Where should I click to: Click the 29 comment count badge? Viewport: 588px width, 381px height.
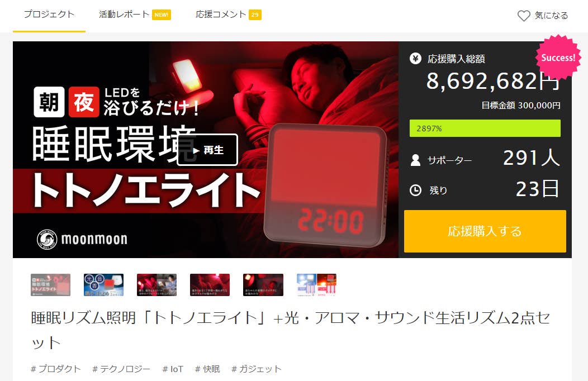point(255,15)
